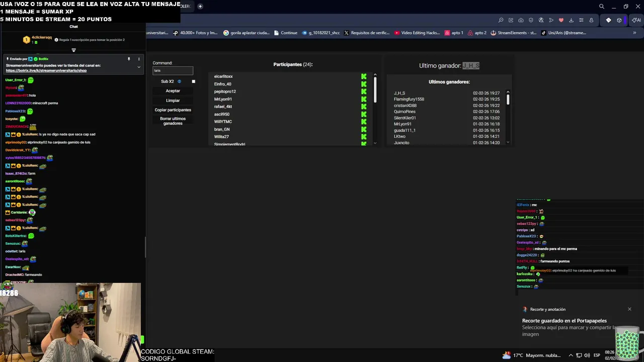Viewport: 644px width, 362px height.
Task: Click the Kick icon next to pepitopro12
Action: point(364,92)
